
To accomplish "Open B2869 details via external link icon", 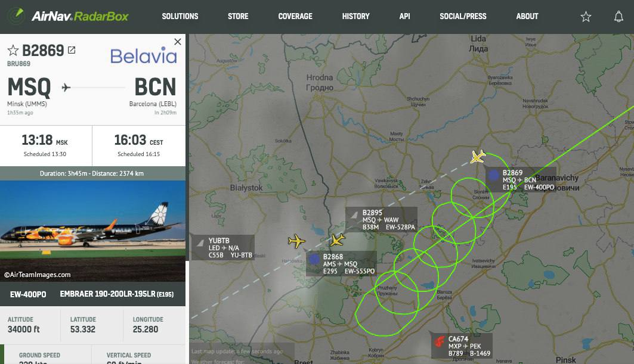I will click(72, 50).
